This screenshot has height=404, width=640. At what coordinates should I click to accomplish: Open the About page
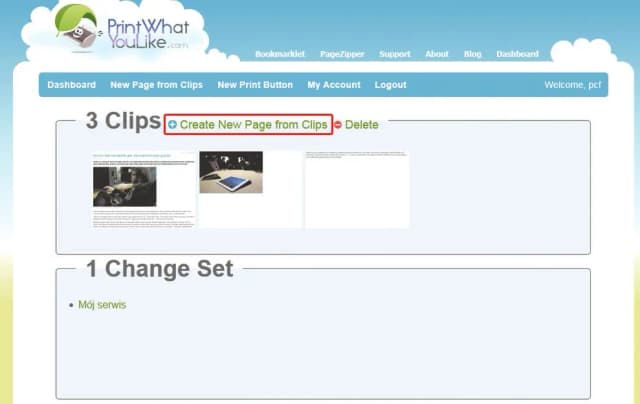[x=437, y=54]
